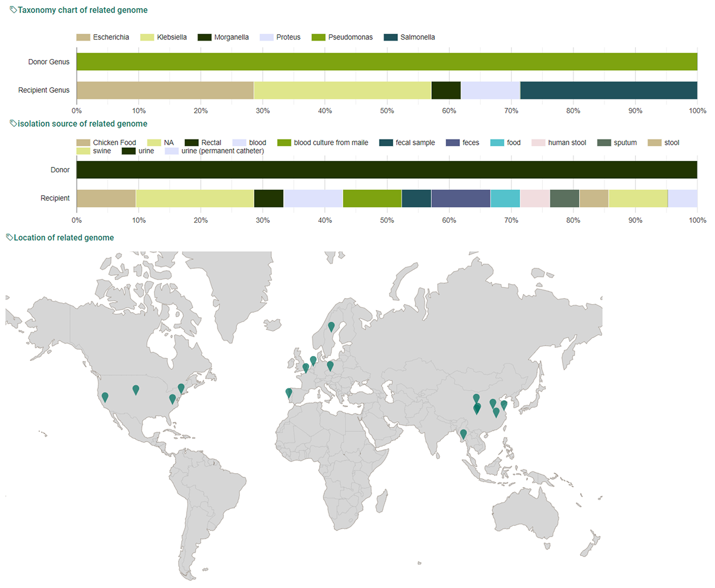Viewport: 715px width, 588px height.
Task: Click lavender Proteus segment of Recipient Genus bar
Action: pos(490,91)
